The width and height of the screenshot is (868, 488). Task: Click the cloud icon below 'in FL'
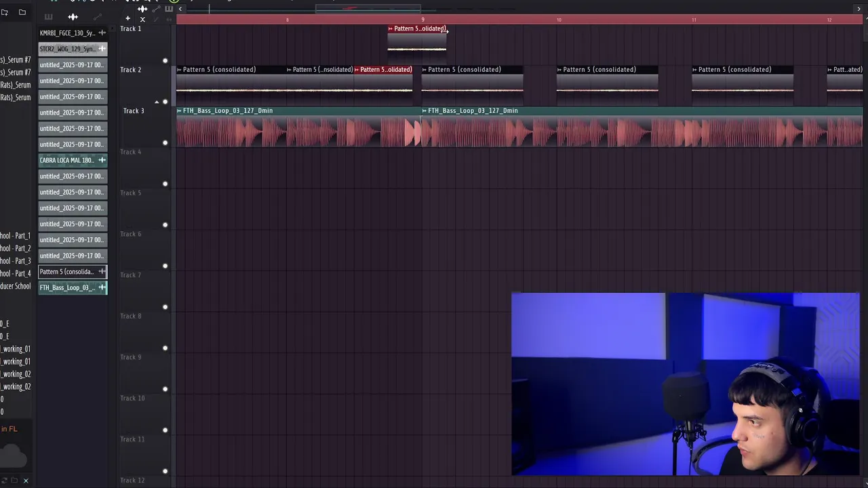pyautogui.click(x=14, y=455)
